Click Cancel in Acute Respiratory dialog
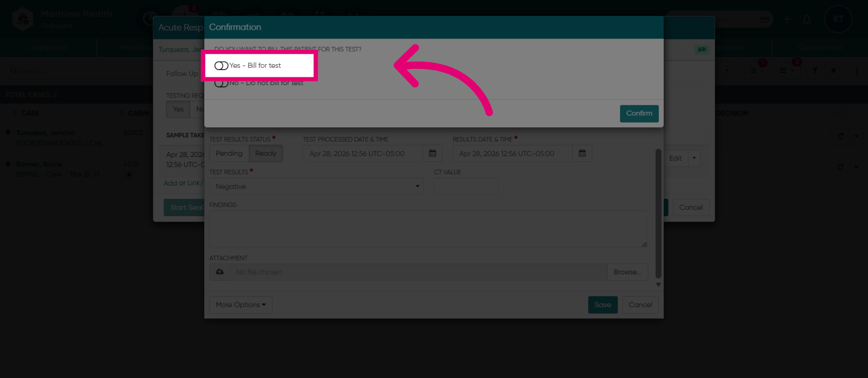 point(691,208)
